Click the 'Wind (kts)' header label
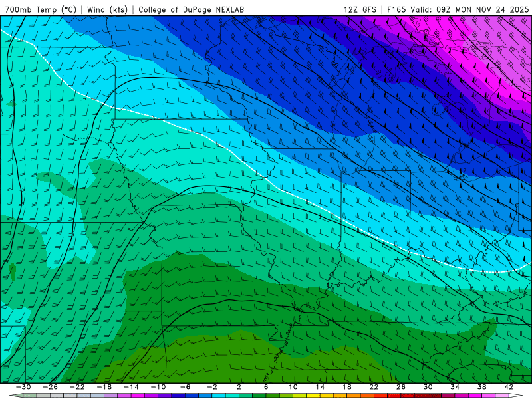 click(x=107, y=9)
